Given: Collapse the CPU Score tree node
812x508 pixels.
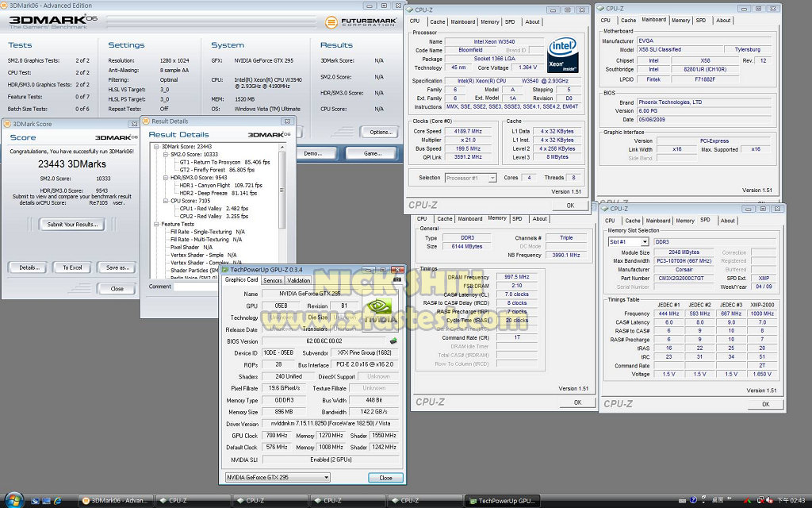Looking at the screenshot, I should [165, 201].
